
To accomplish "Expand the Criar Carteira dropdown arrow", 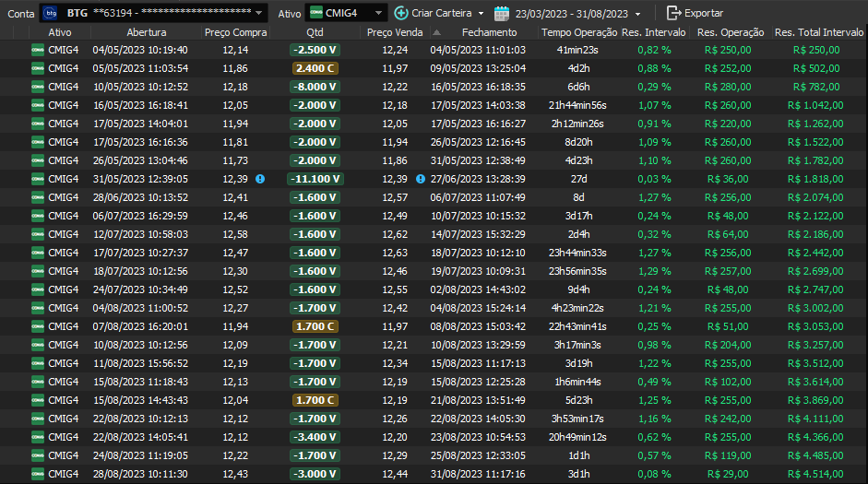I will (481, 14).
